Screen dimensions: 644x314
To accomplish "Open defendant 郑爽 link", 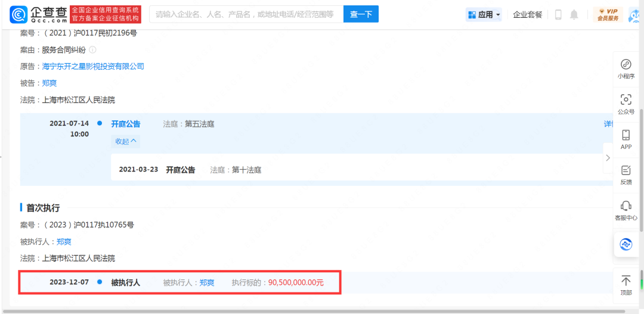I will [49, 83].
